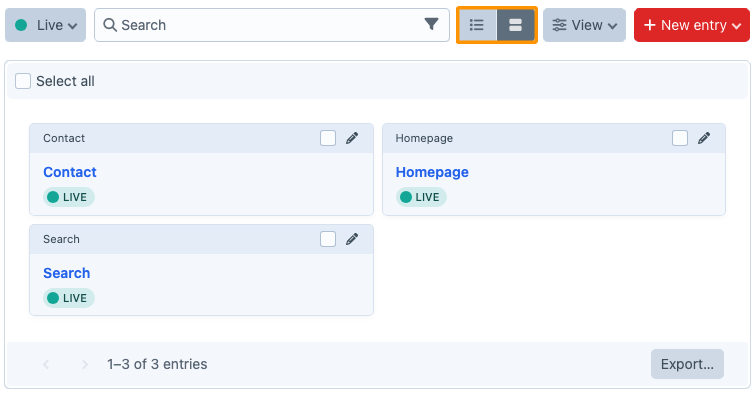Go to next page arrow
The height and width of the screenshot is (393, 755).
[x=85, y=365]
